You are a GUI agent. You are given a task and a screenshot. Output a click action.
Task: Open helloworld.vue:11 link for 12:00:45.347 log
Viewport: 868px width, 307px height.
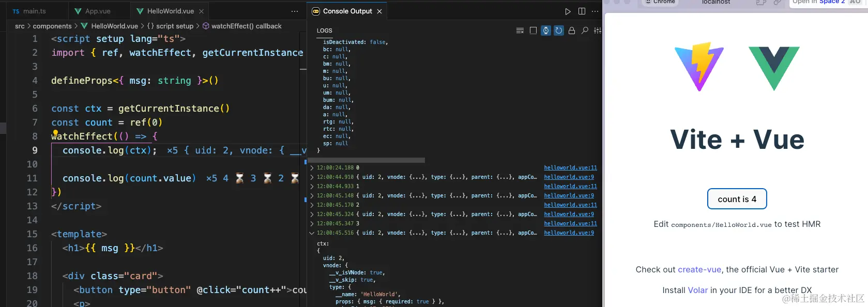click(570, 223)
